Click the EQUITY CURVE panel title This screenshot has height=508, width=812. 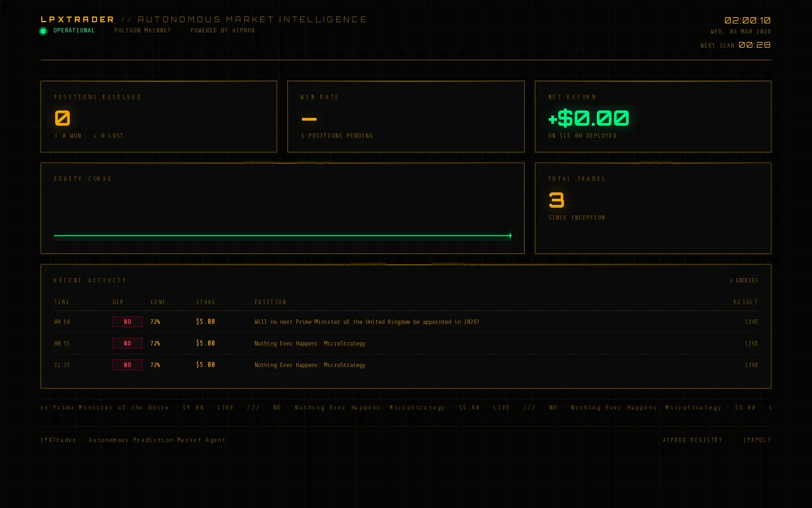click(83, 179)
